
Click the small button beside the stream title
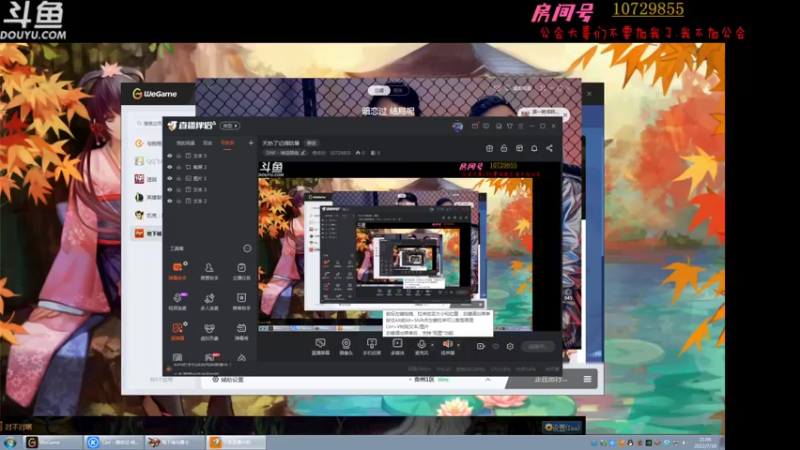tap(311, 143)
